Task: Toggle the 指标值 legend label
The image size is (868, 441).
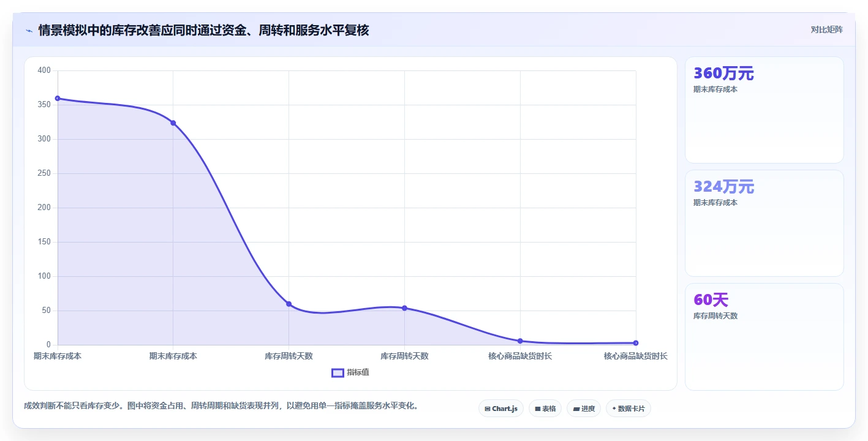Action: pyautogui.click(x=358, y=372)
